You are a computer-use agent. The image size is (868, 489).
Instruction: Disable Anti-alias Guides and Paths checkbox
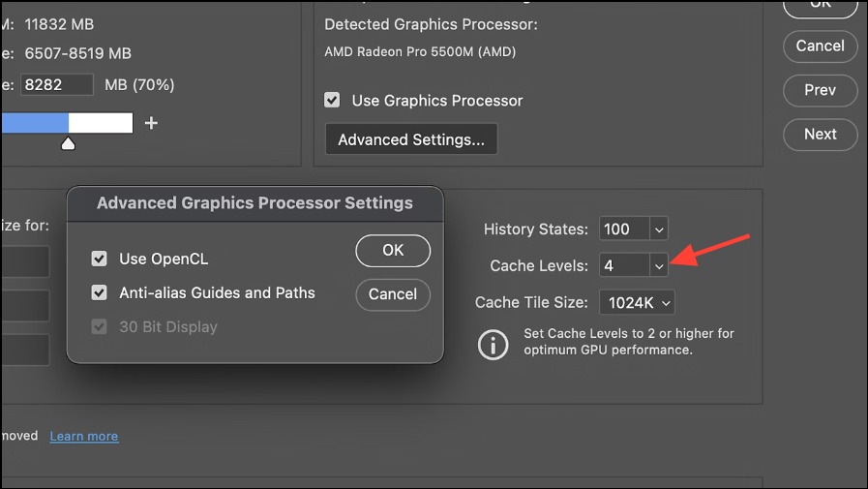click(x=99, y=292)
